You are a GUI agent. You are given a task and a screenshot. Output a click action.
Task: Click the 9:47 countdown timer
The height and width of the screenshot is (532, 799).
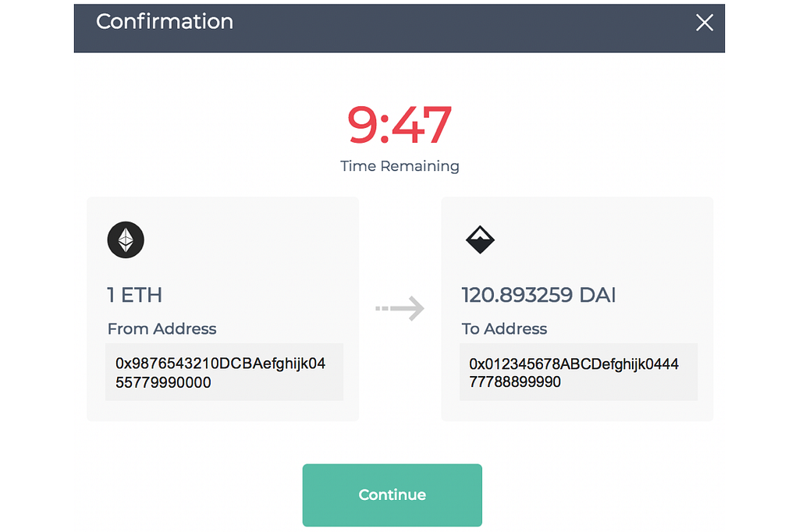399,125
